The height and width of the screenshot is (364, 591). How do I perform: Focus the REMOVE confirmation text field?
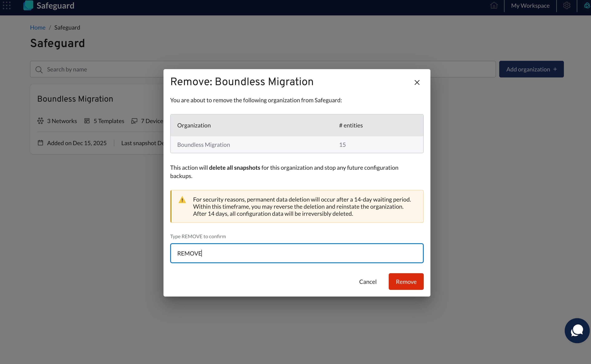coord(297,253)
